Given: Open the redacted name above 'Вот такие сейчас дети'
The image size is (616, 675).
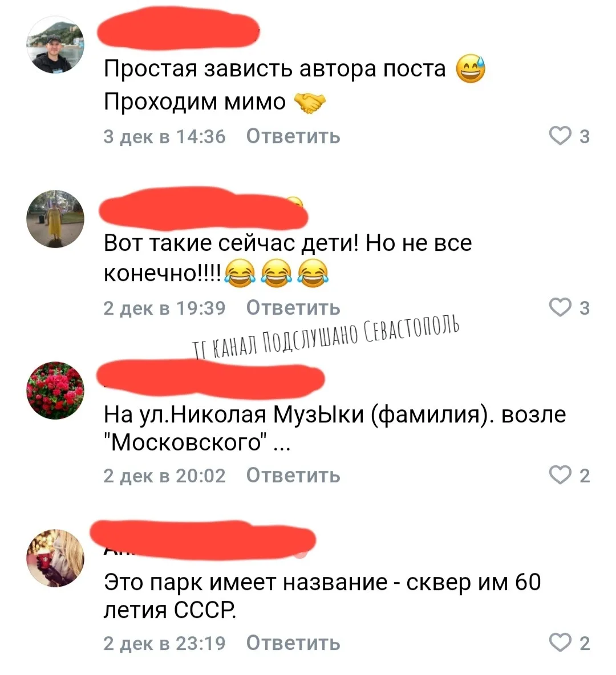Looking at the screenshot, I should click(203, 208).
